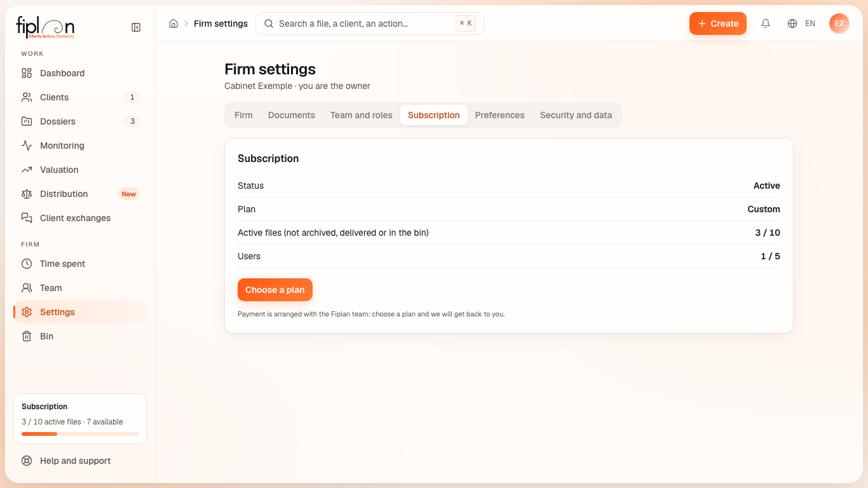Screen dimensions: 868x488
Task: Click the Bin trash icon
Action: pyautogui.click(x=27, y=336)
